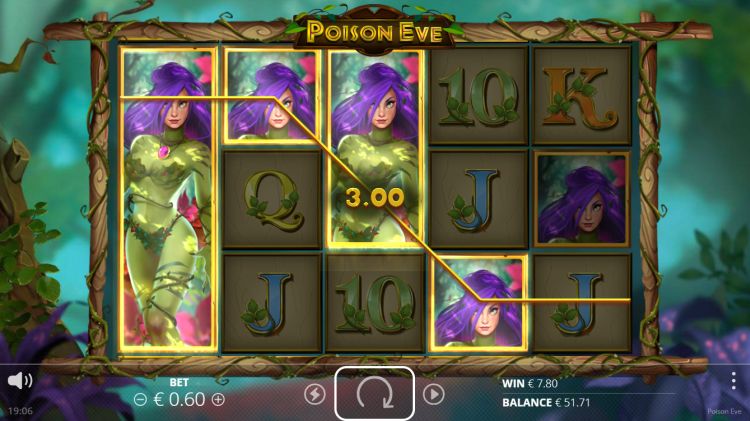Click the Balance € 51.71 display

coord(545,403)
